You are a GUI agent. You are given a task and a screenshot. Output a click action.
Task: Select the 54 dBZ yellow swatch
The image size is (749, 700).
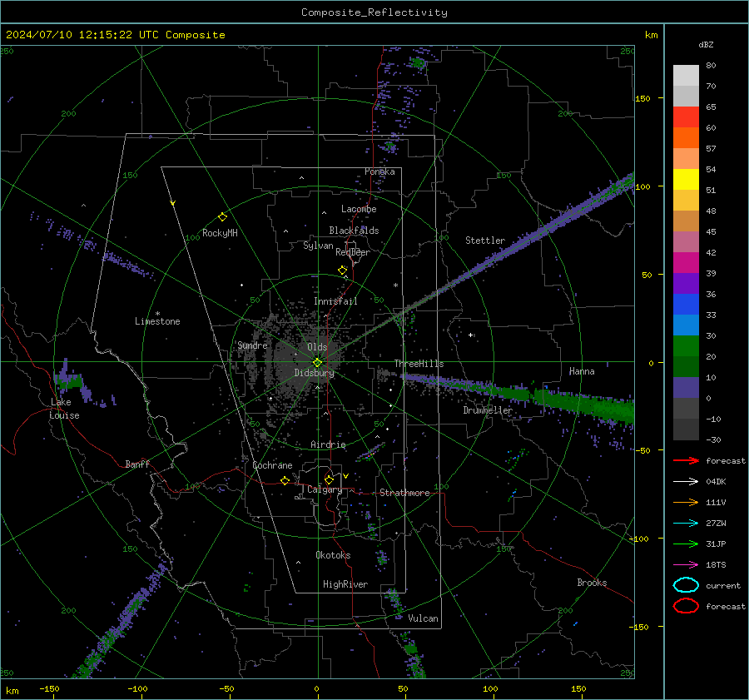tap(686, 179)
